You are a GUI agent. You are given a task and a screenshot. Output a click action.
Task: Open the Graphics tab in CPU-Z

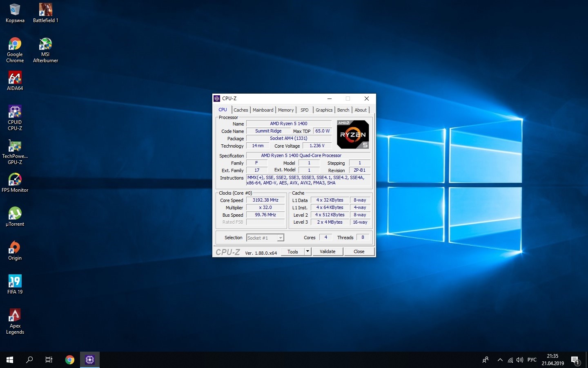[324, 110]
